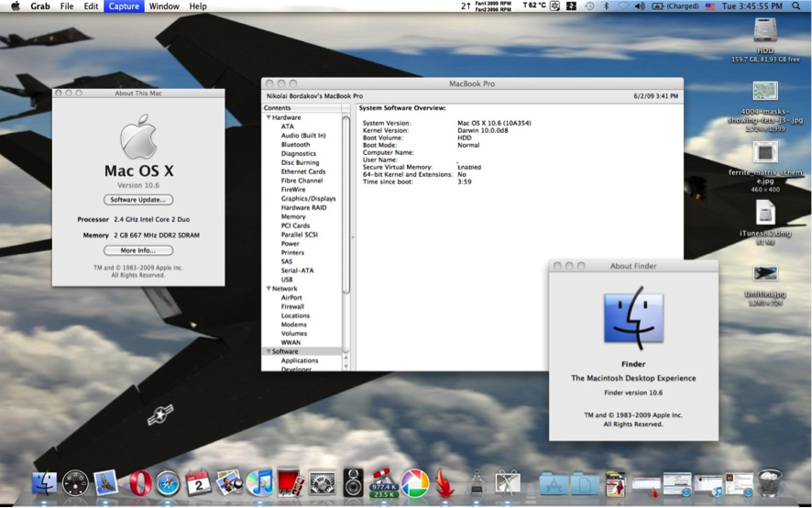Screen dimensions: 812x508
Task: Open the Documents folder stack in Dock
Action: click(x=585, y=484)
